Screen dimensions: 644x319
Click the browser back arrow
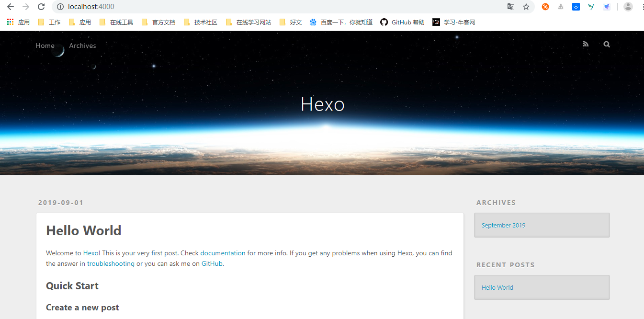coord(11,7)
